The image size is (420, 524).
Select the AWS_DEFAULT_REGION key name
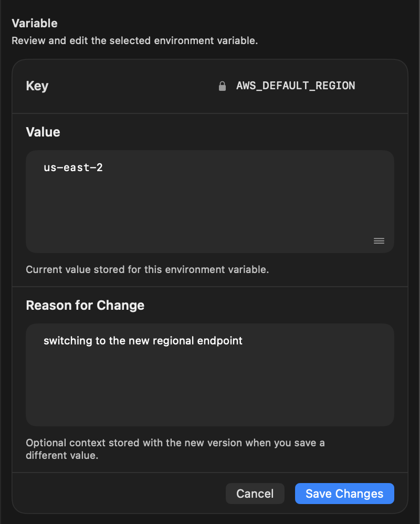coord(296,86)
